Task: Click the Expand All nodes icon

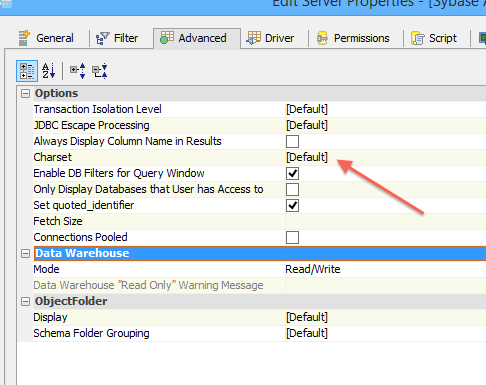Action: [78, 71]
